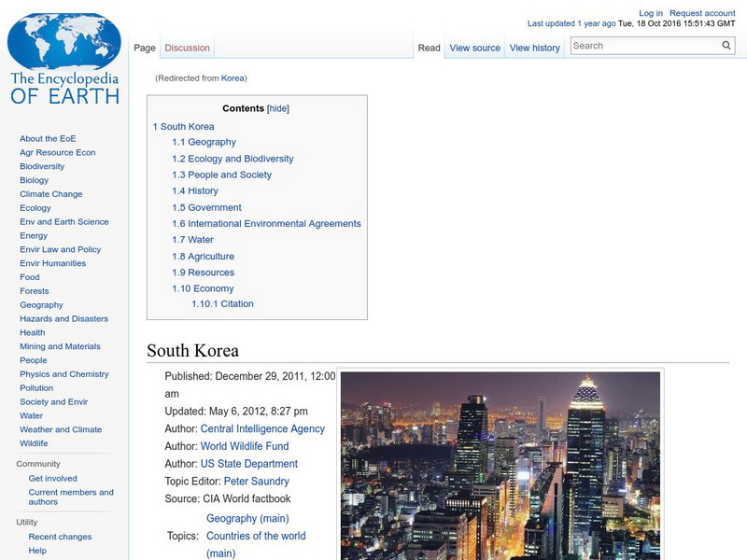
Task: Open the View history tab
Action: tap(534, 47)
